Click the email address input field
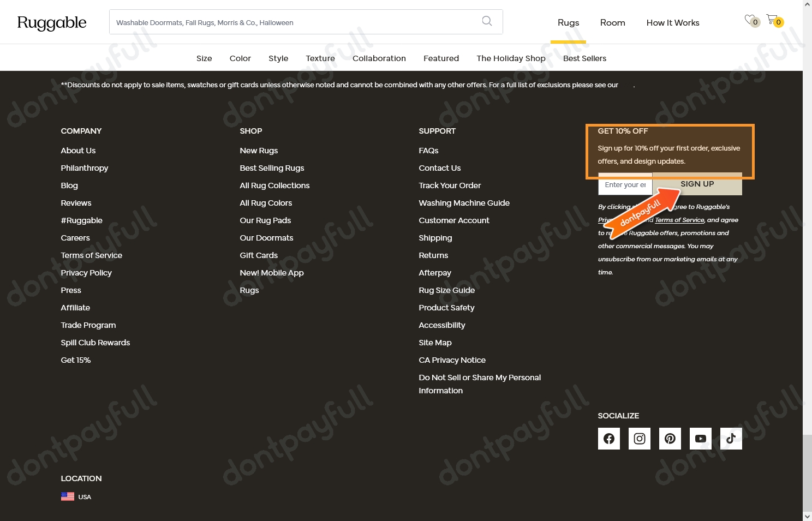The image size is (812, 521). coord(625,185)
